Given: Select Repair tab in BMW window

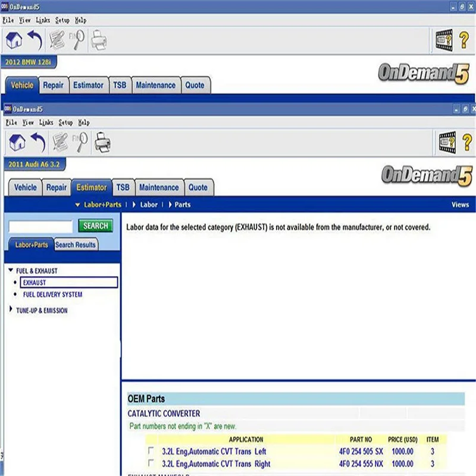Looking at the screenshot, I should (54, 85).
